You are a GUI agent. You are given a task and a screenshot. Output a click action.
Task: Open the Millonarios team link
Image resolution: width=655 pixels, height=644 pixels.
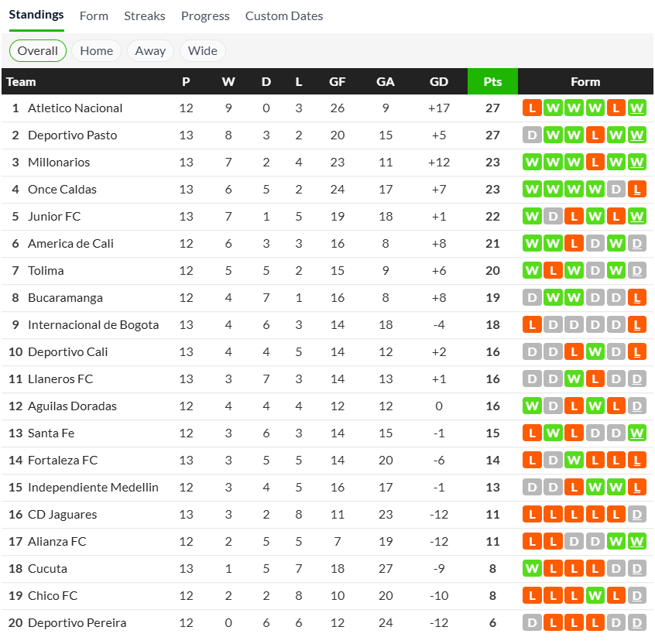(x=59, y=163)
